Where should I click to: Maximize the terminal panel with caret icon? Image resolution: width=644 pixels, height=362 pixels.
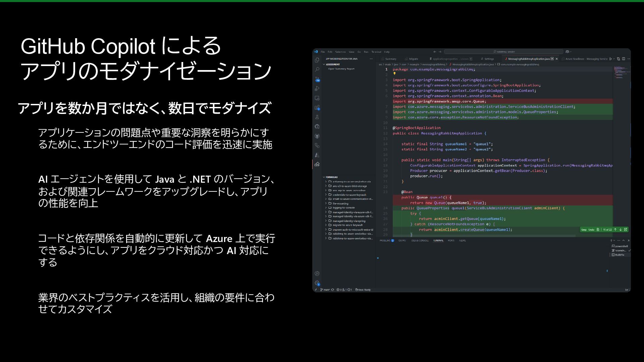(624, 240)
